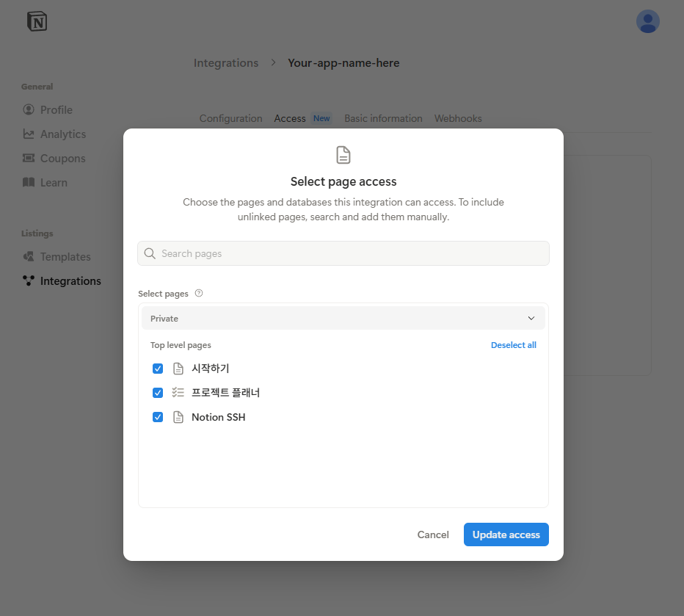The width and height of the screenshot is (684, 616).
Task: Open the Basic information tab
Action: (x=383, y=118)
